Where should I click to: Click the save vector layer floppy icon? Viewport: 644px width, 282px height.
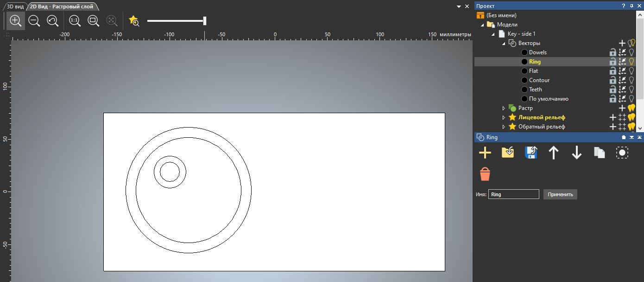point(530,153)
